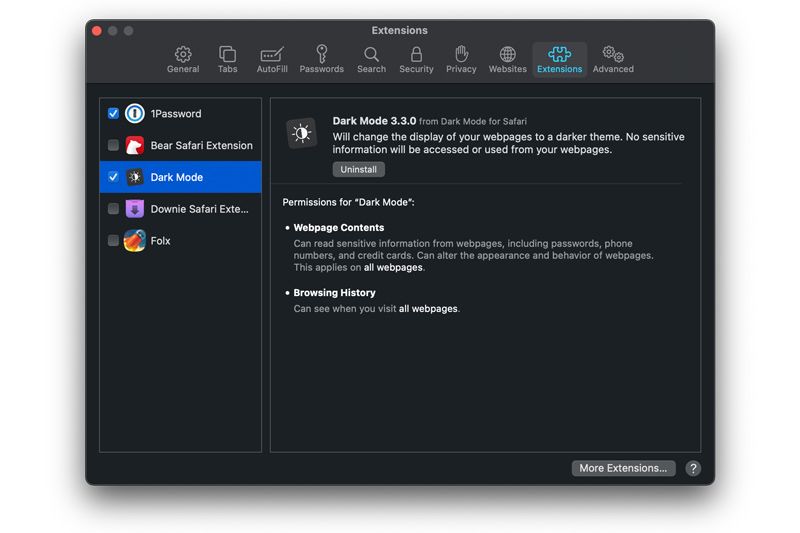
Task: Switch to the Advanced tab label
Action: coord(613,69)
